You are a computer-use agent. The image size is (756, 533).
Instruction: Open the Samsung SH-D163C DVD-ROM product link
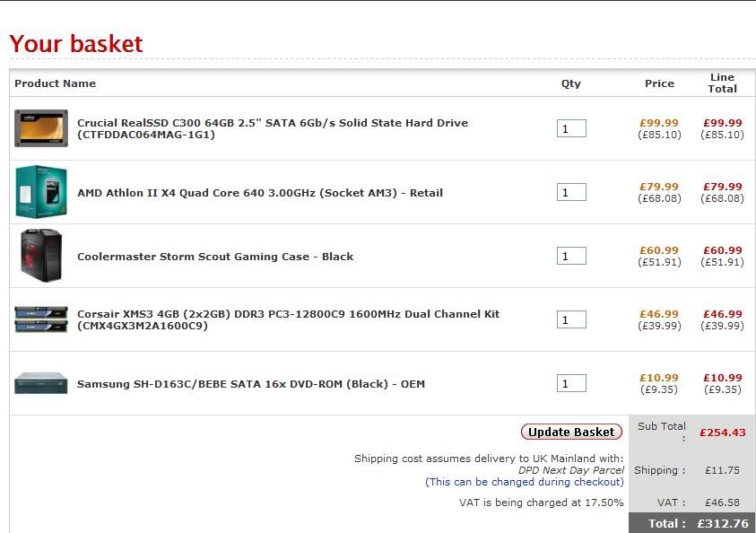click(x=251, y=384)
